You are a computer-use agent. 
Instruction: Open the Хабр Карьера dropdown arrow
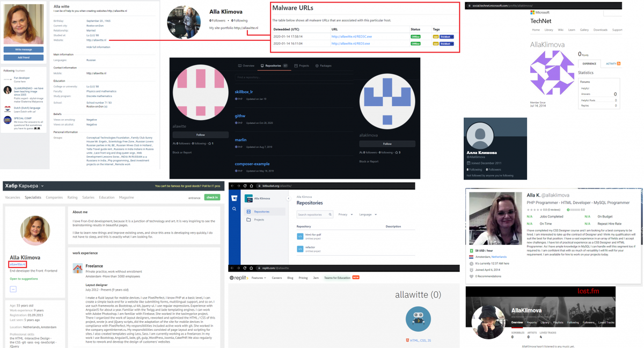pyautogui.click(x=42, y=186)
